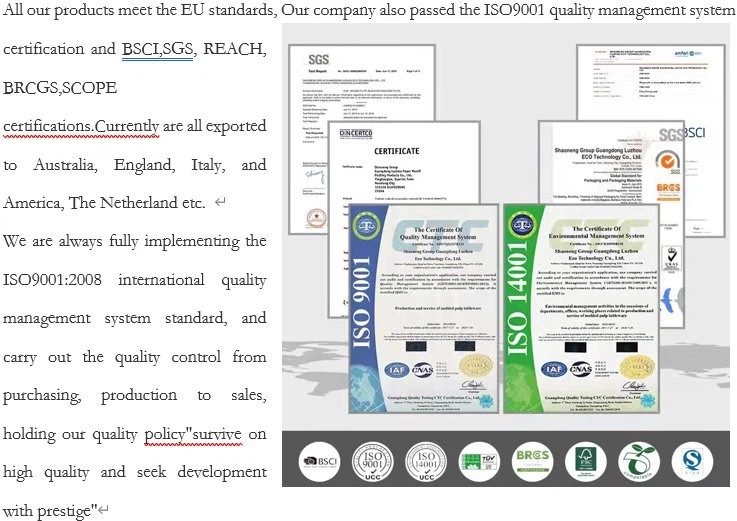Click the paragraph mark after "Netherland etc."

(x=220, y=203)
